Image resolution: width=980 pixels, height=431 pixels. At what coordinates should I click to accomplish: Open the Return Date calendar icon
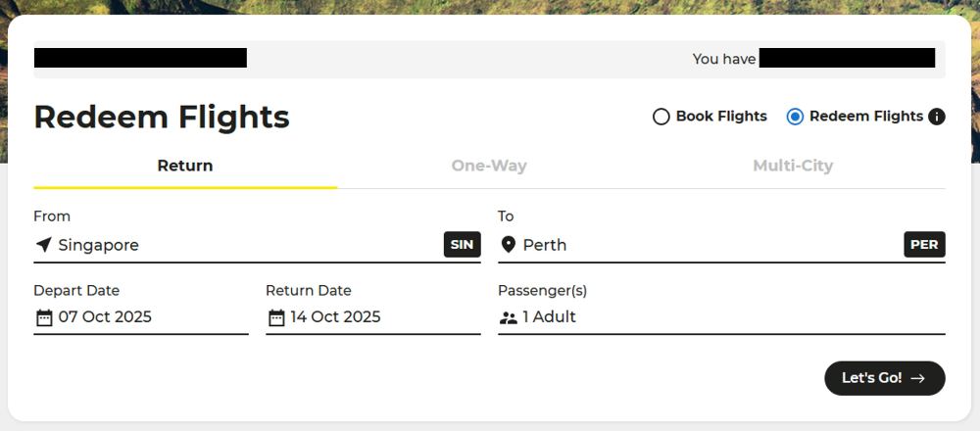tap(276, 317)
